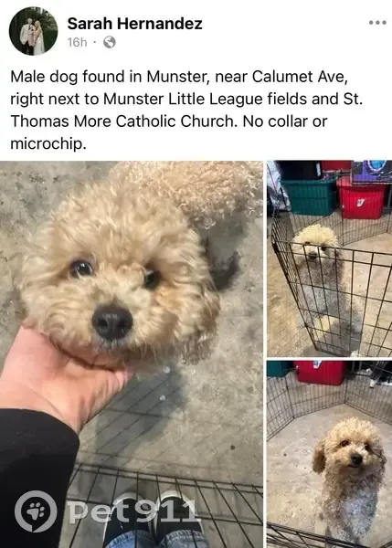Click the Pet911 watermark text
392x548 pixels.
tap(132, 511)
